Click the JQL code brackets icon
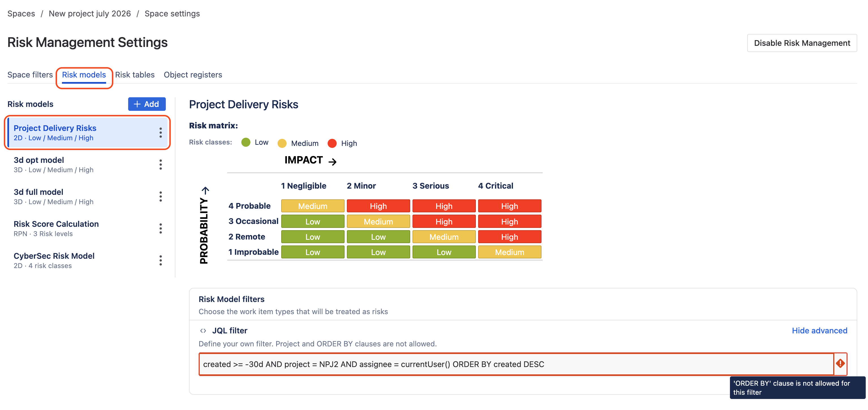Image resolution: width=868 pixels, height=410 pixels. pos(203,331)
